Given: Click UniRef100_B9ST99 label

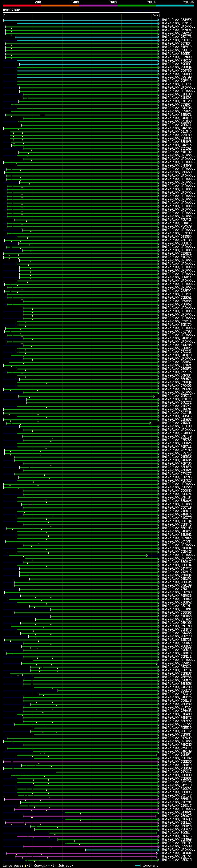Looking at the screenshot, I should click(177, 77).
